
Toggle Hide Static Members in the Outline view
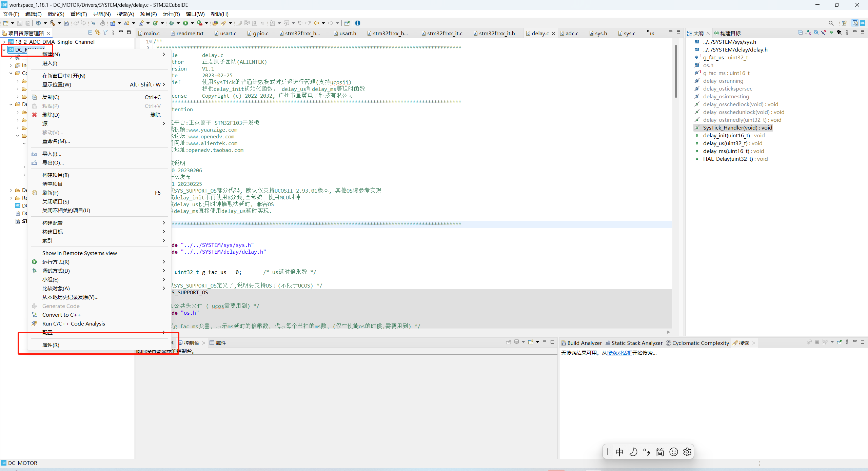coord(824,33)
